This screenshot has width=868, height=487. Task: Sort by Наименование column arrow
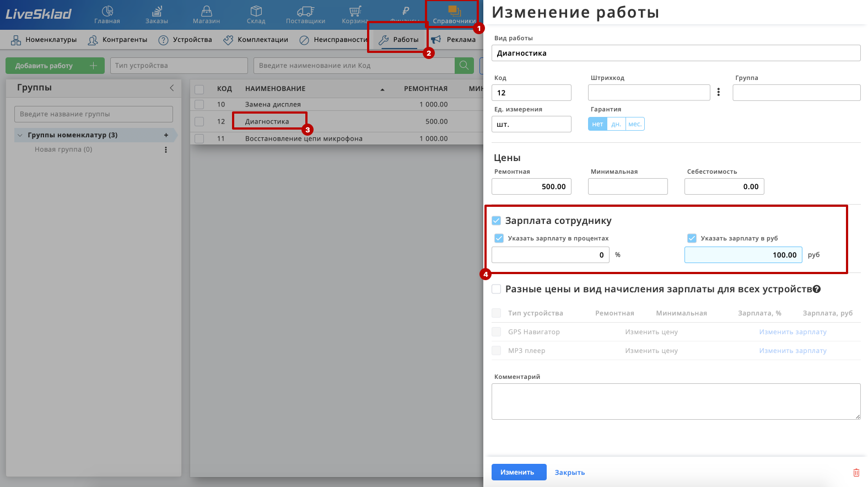pyautogui.click(x=382, y=89)
